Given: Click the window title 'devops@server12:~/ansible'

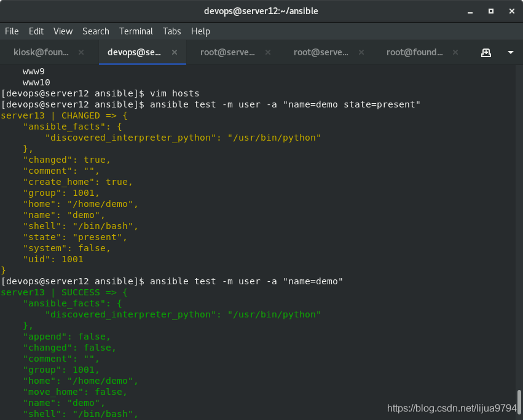Looking at the screenshot, I should [x=261, y=11].
